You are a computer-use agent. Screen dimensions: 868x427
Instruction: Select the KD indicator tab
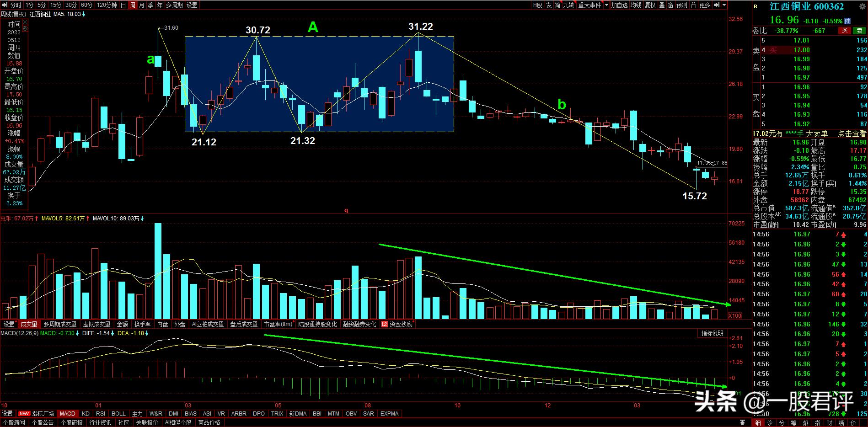click(86, 413)
